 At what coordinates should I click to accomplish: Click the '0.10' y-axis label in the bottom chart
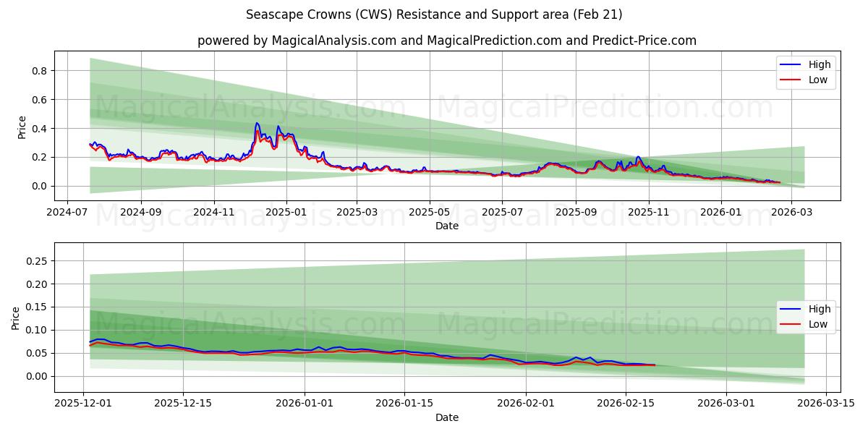pos(36,331)
